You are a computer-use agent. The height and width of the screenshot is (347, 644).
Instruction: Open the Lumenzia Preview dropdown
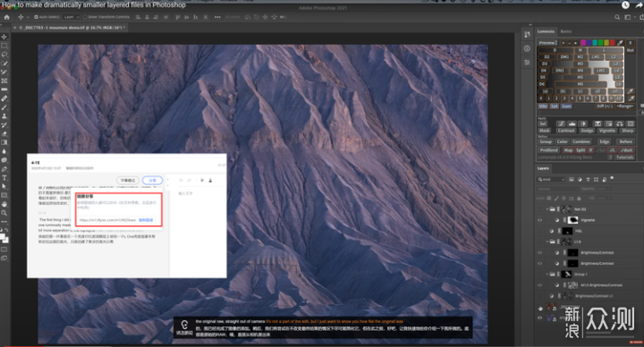[x=548, y=43]
